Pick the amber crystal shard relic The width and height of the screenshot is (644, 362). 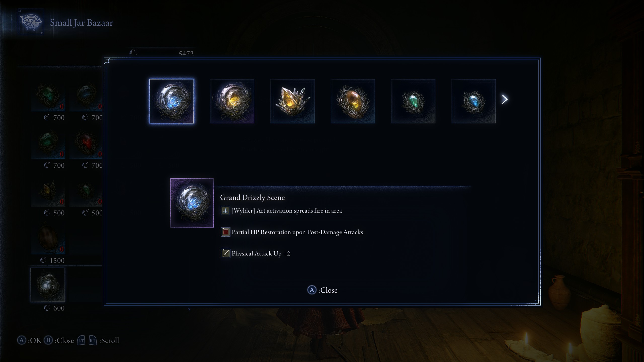coord(292,101)
